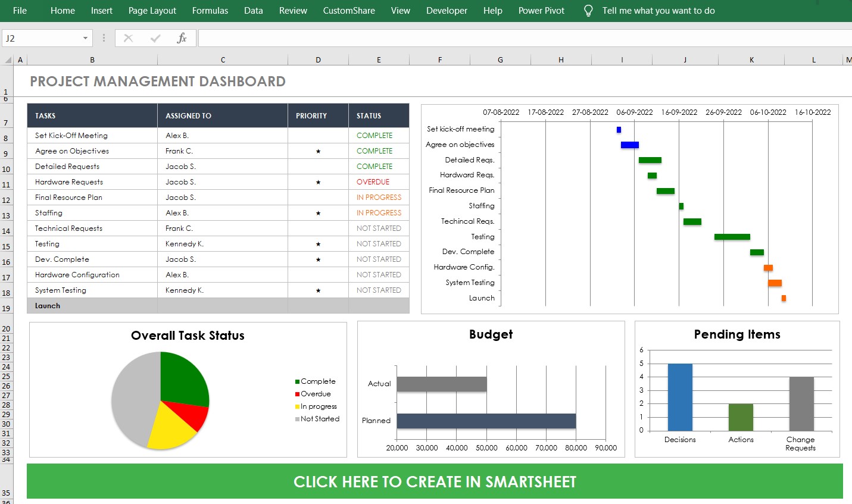Click the Tell Me lightbulb icon
The height and width of the screenshot is (504, 852).
(588, 11)
